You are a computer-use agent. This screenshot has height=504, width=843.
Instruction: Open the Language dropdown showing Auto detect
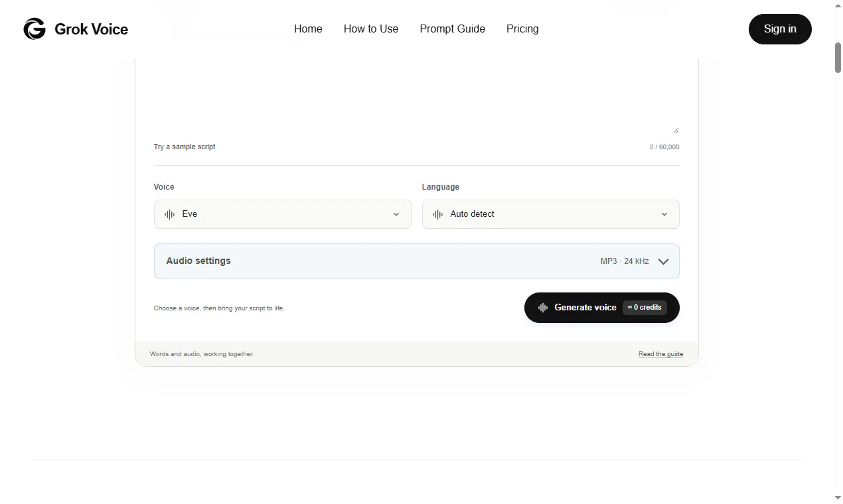pyautogui.click(x=551, y=214)
